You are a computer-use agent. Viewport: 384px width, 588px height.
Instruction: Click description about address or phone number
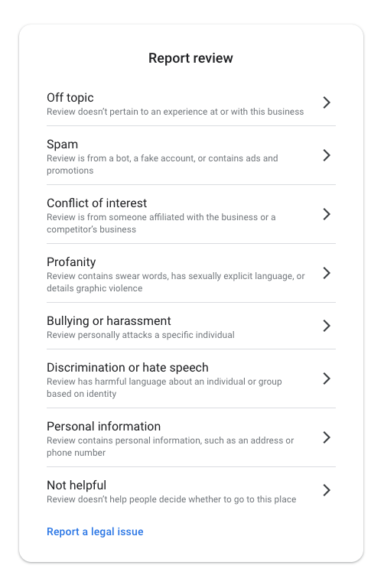tap(171, 447)
